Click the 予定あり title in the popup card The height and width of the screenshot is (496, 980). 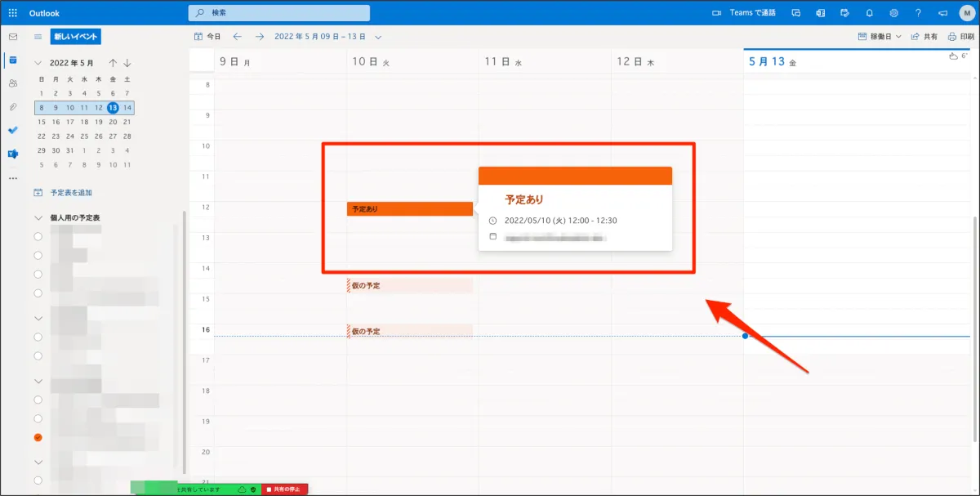click(x=524, y=199)
